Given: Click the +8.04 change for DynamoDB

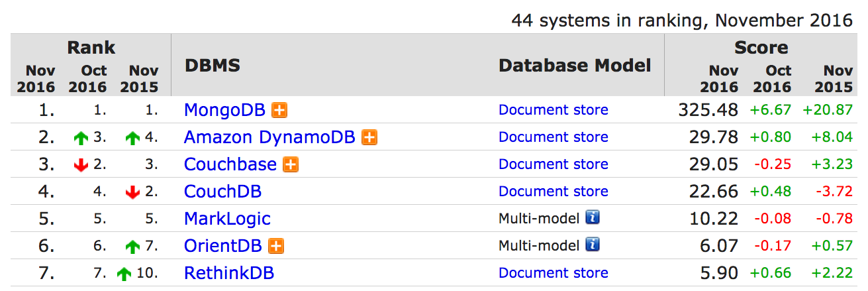Looking at the screenshot, I should [x=832, y=137].
